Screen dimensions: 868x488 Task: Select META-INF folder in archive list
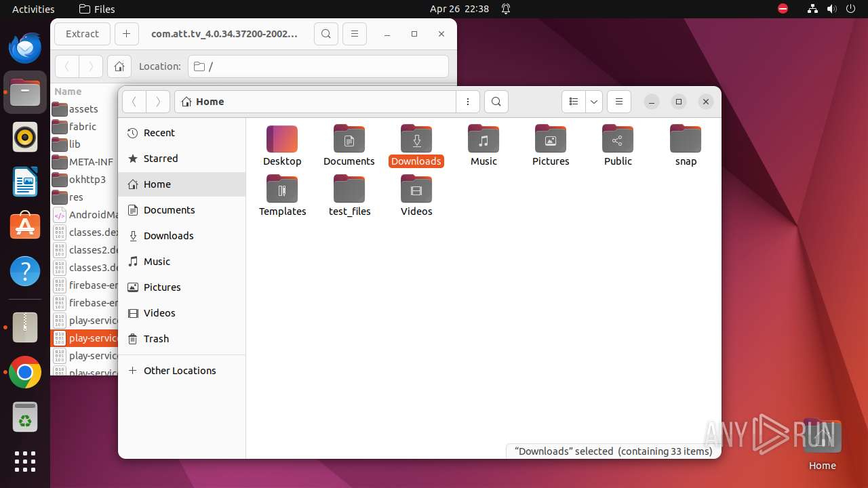pos(85,162)
